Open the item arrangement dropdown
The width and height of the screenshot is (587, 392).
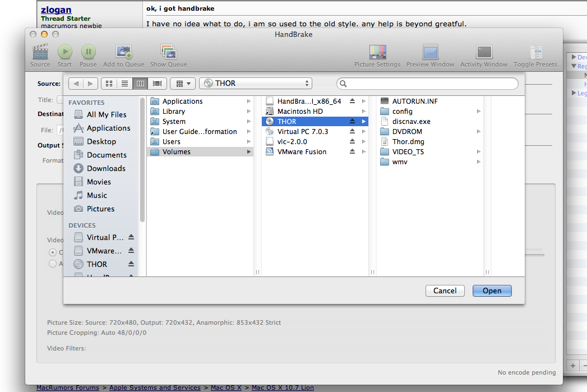tap(183, 84)
